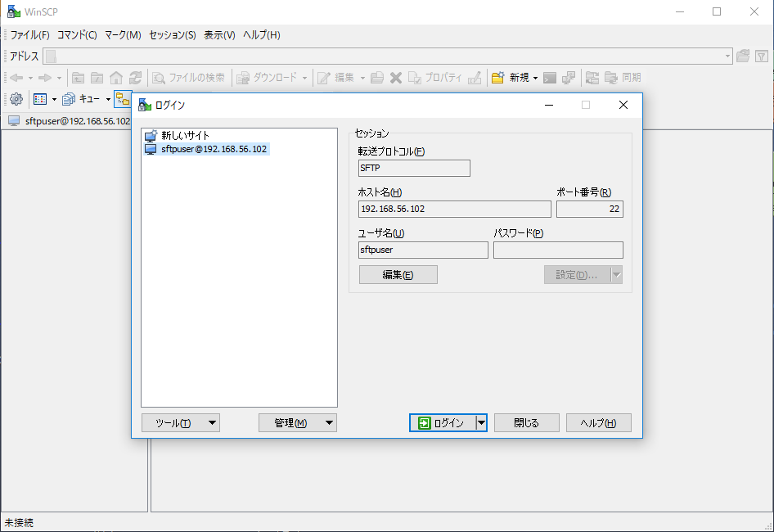Click the refresh directory icon
The image size is (774, 532).
(135, 78)
